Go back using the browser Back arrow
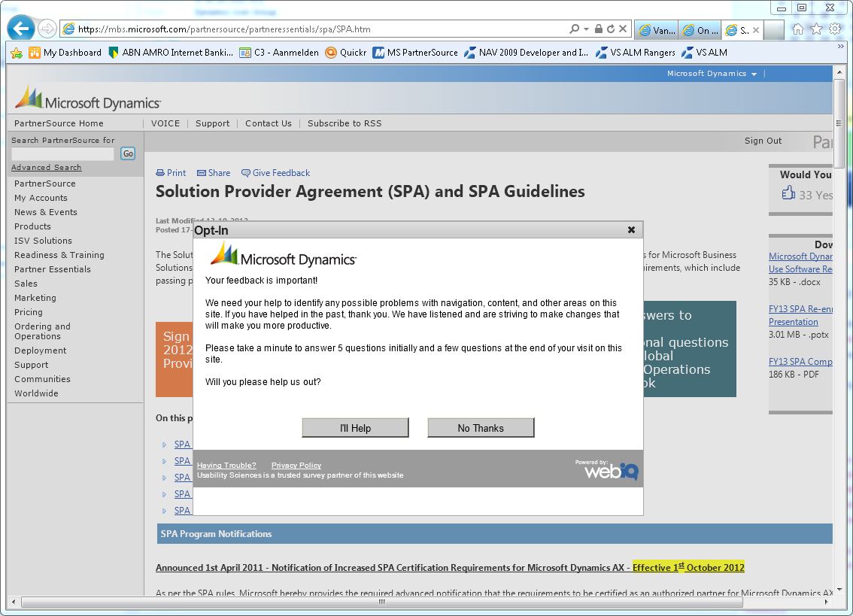853x616 pixels. [20, 29]
